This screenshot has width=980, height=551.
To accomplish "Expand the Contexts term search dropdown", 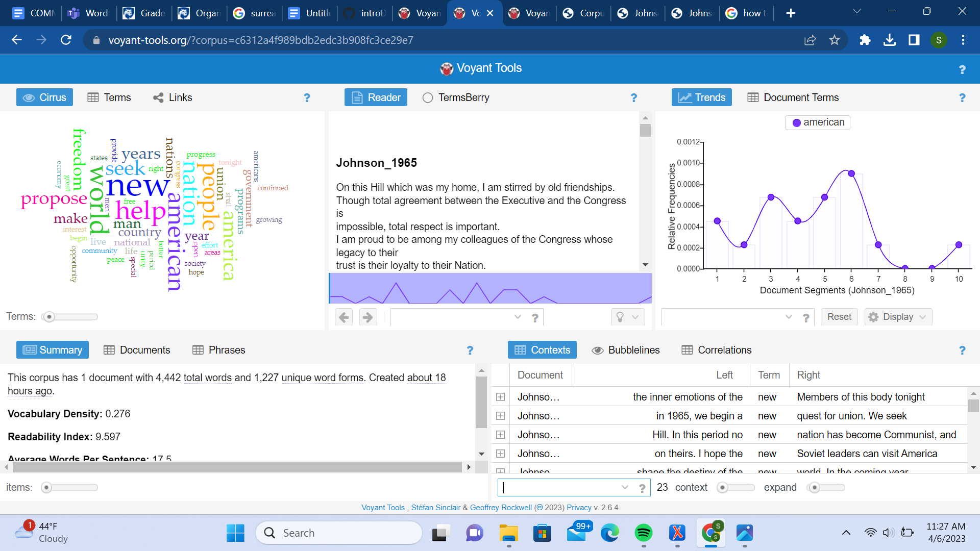I will tap(625, 487).
